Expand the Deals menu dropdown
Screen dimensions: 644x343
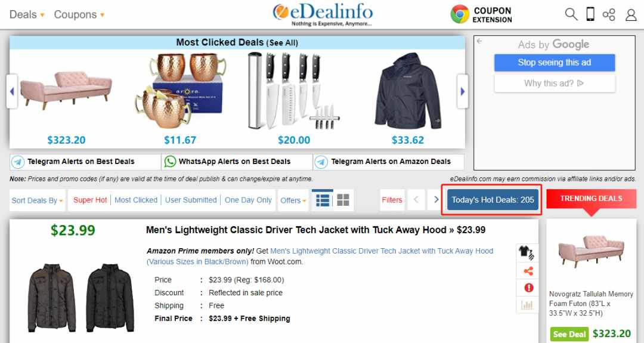pyautogui.click(x=27, y=14)
